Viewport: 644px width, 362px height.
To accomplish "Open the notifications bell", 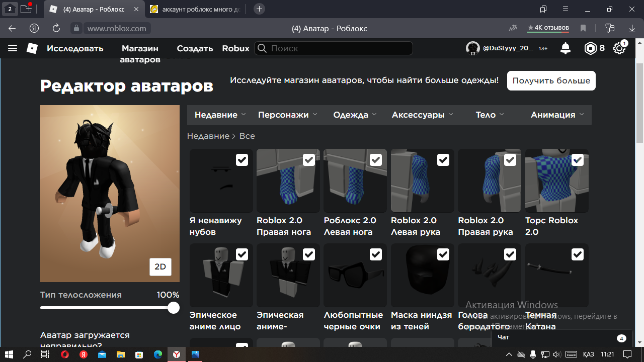I will tap(566, 48).
